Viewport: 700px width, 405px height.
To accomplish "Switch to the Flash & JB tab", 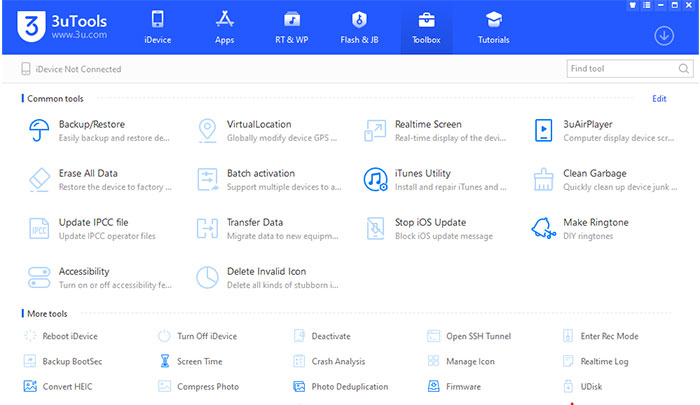I will [x=358, y=28].
